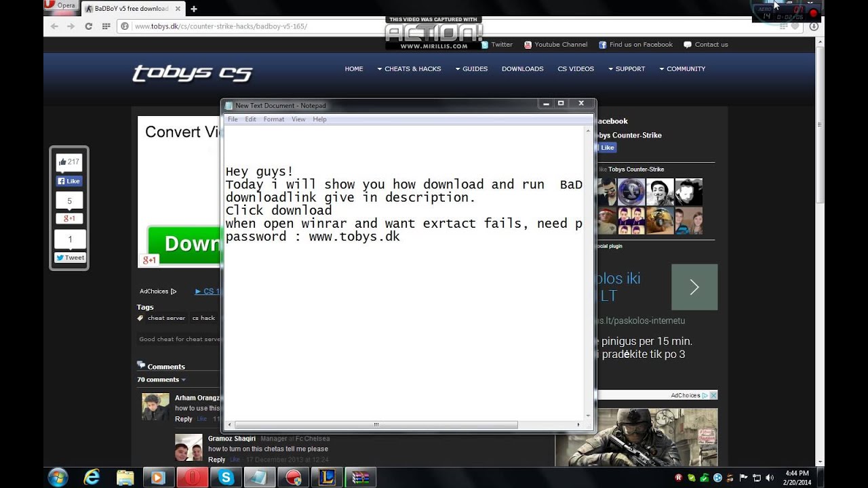Open the DOWNLOADS page
Screen dimensions: 868x488
pyautogui.click(x=522, y=69)
